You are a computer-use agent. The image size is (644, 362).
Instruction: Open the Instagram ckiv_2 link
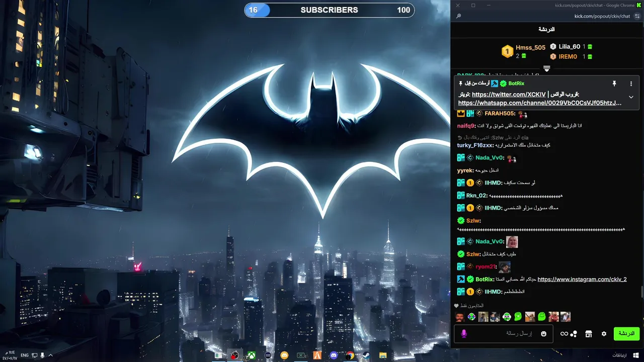[582, 279]
